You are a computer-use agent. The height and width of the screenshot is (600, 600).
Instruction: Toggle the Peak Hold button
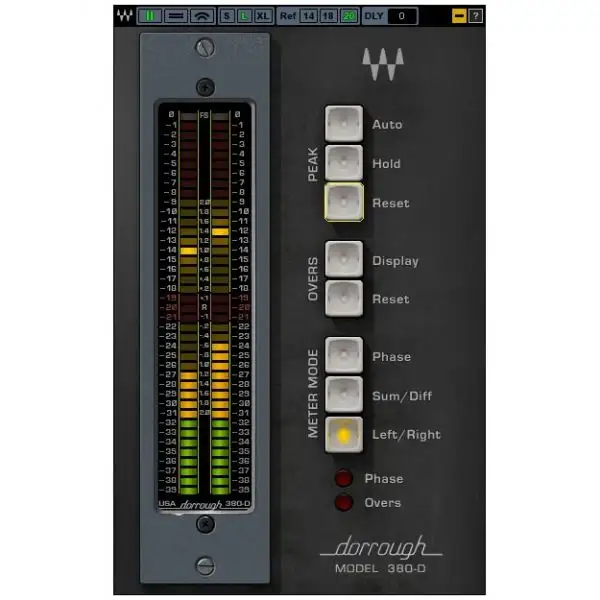click(x=344, y=163)
